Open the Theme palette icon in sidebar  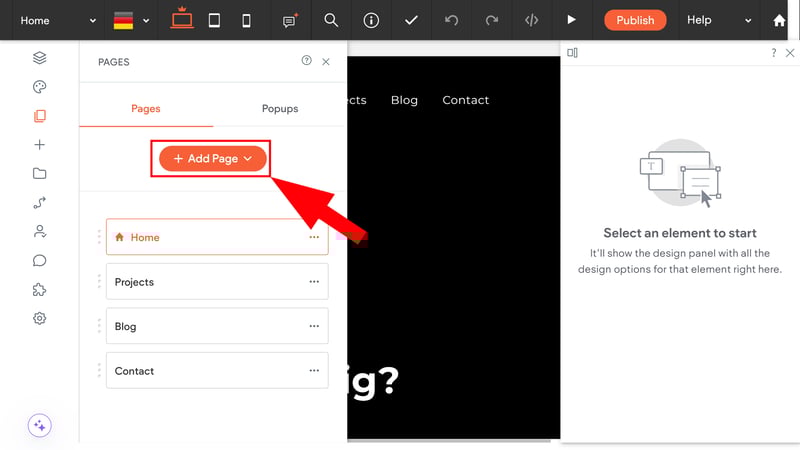click(39, 87)
